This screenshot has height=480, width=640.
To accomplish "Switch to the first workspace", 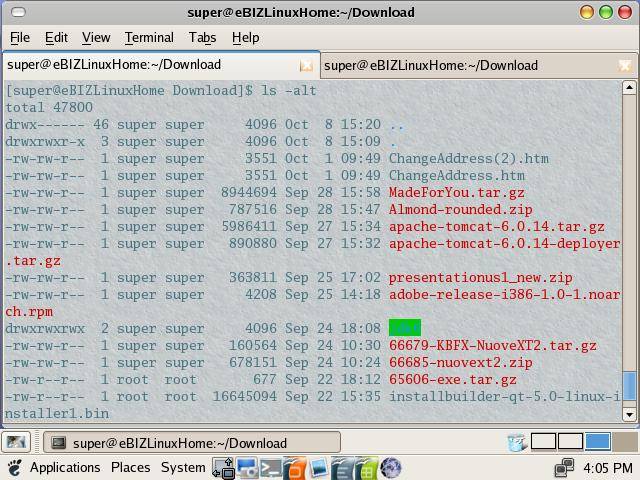I will tap(544, 442).
